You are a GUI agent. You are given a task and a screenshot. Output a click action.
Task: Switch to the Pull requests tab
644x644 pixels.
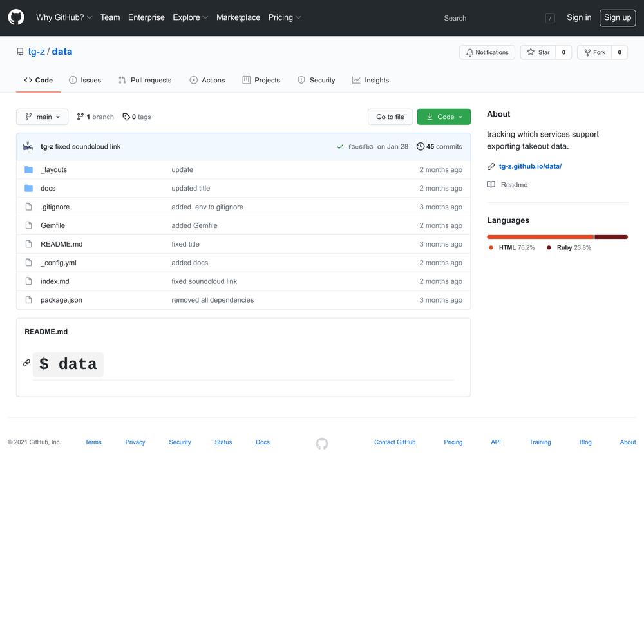pos(145,80)
